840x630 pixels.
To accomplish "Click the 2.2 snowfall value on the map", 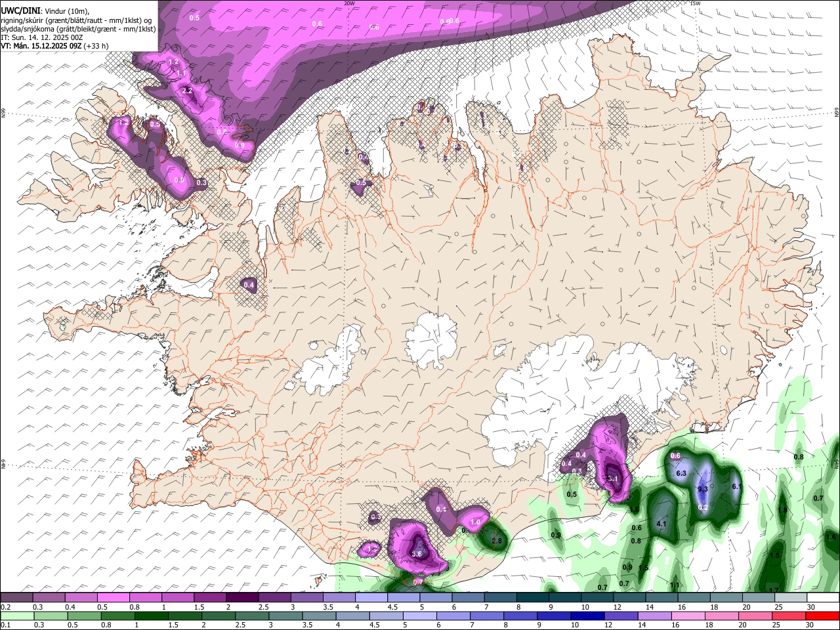I will (x=187, y=91).
